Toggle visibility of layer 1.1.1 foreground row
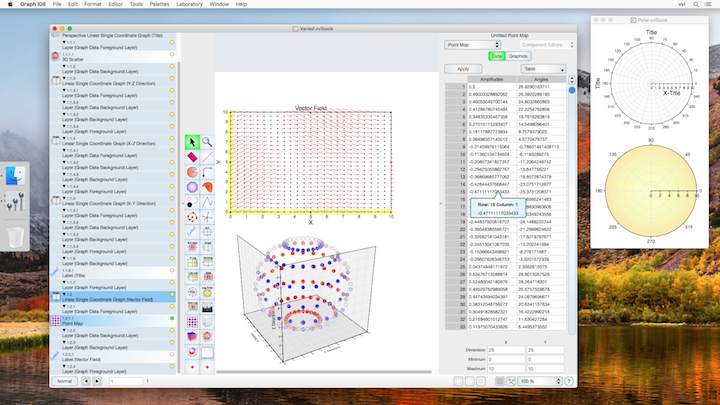The height and width of the screenshot is (405, 720). coord(172,42)
